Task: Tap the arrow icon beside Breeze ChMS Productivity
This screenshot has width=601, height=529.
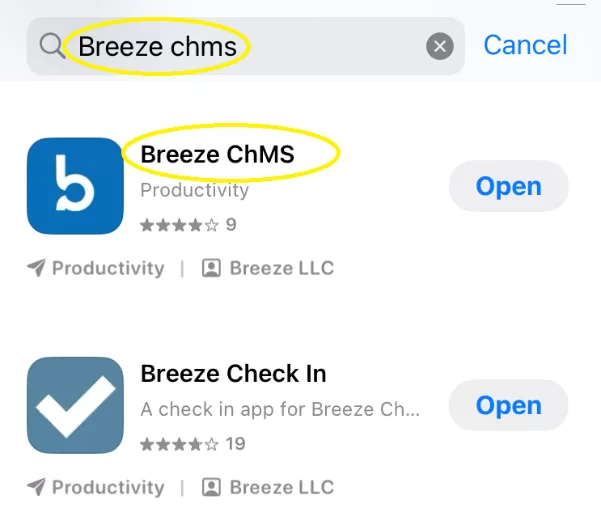Action: pos(36,268)
